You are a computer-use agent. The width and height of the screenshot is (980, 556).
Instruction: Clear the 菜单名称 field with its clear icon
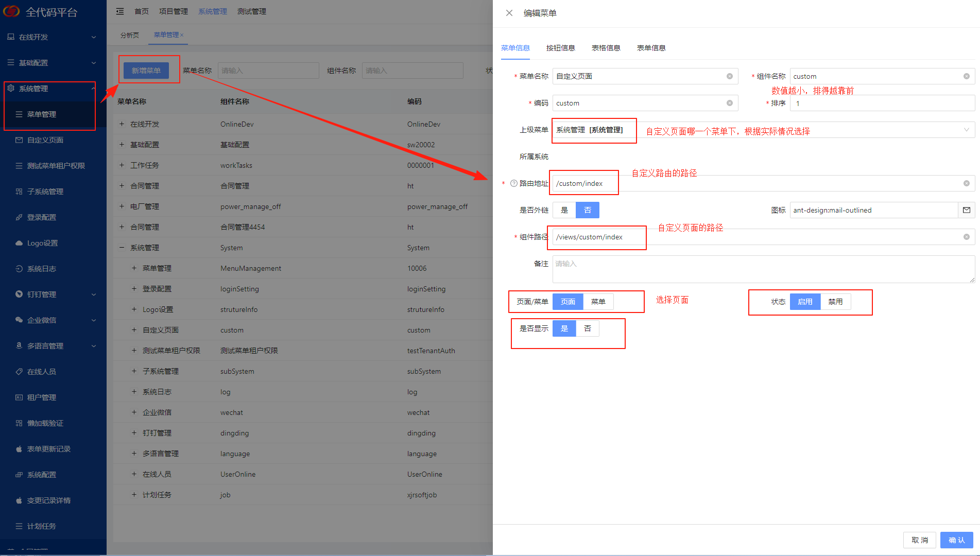click(x=729, y=76)
